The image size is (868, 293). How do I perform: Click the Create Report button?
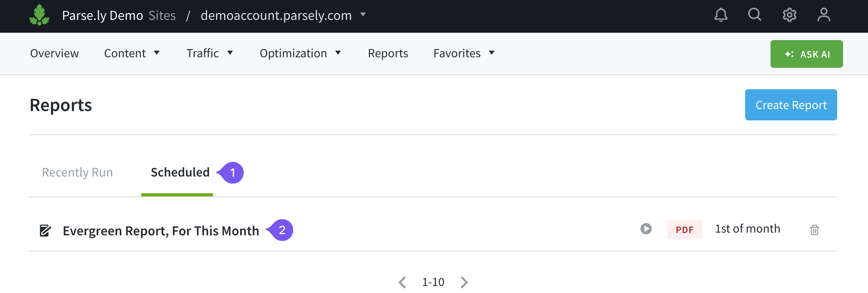click(791, 105)
